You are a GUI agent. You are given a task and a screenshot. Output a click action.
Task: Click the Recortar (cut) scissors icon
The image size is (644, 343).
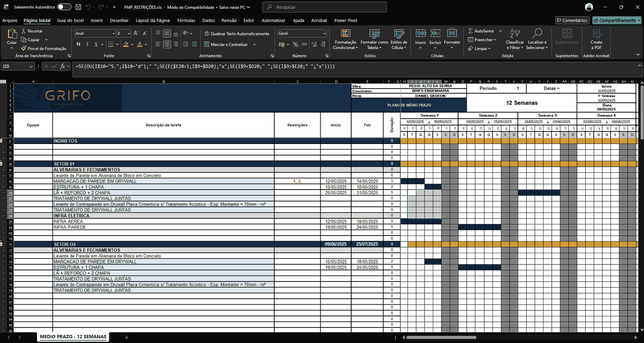tap(23, 31)
